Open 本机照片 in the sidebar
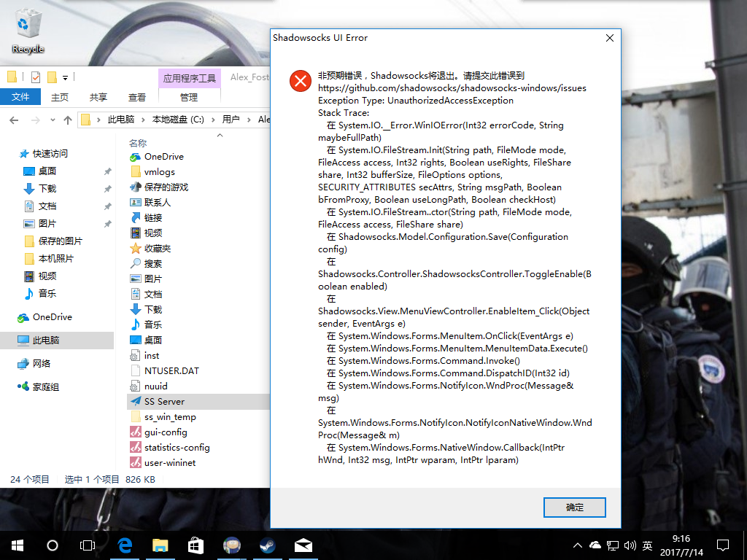 pos(55,259)
